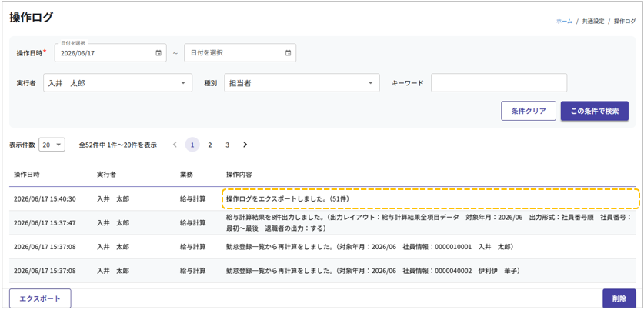Open the ホーム breadcrumb link
Screen dimensions: 644x310
click(564, 22)
